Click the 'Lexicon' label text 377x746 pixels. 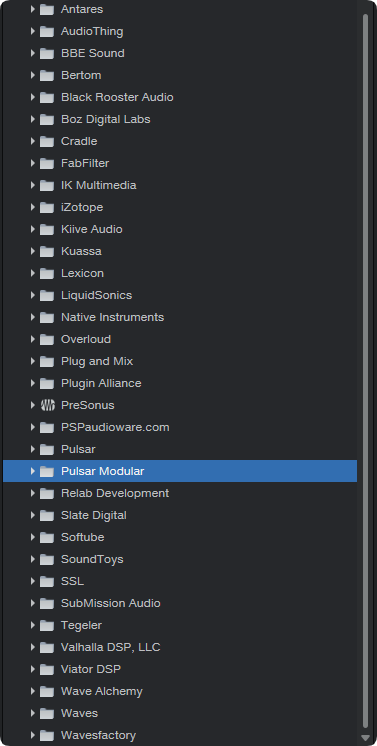tap(82, 274)
